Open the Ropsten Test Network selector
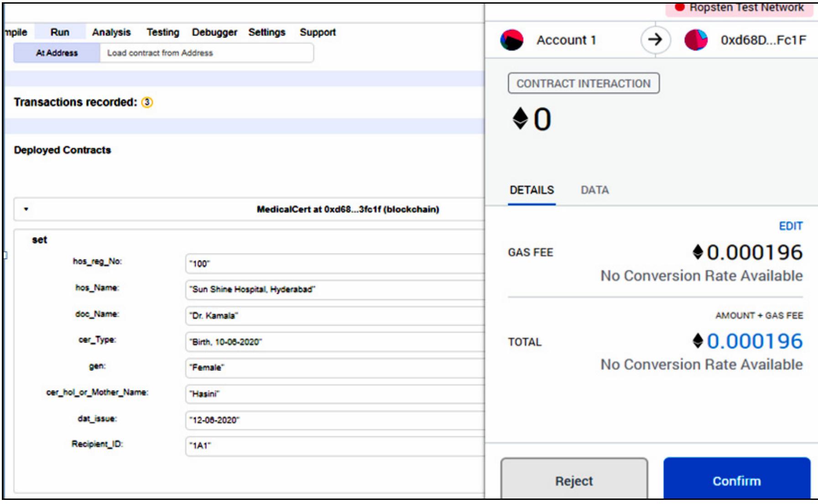The height and width of the screenshot is (504, 818). [739, 8]
